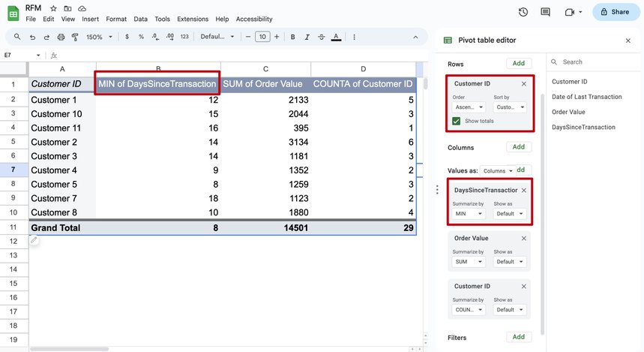This screenshot has height=352, width=644.
Task: Redo the last action
Action: [46, 37]
